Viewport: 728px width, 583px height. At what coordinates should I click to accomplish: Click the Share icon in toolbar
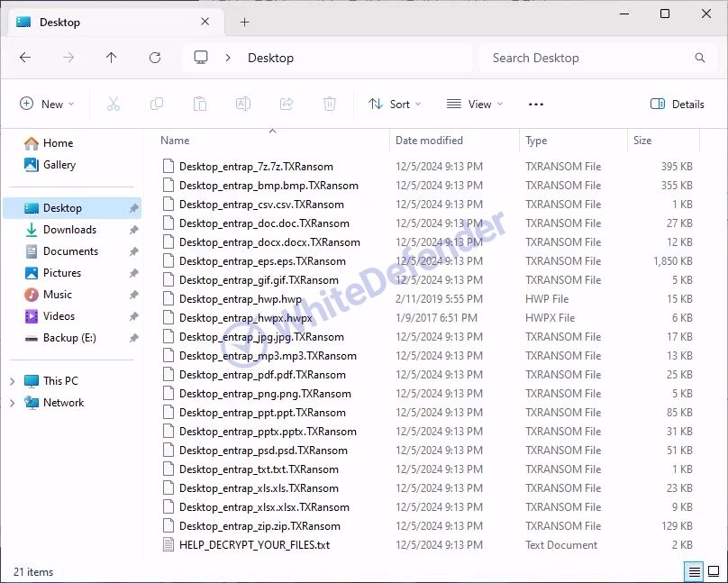tap(287, 104)
